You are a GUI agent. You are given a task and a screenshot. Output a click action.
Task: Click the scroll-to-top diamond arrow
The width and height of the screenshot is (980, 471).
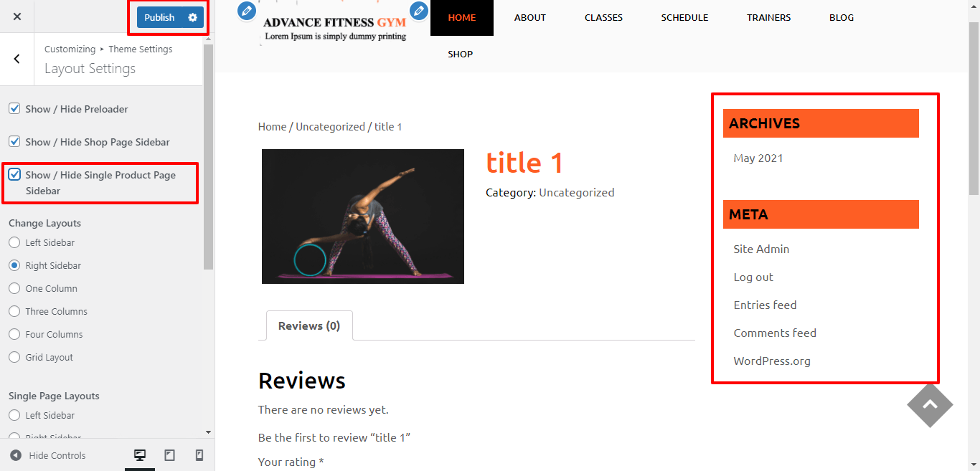pos(930,404)
